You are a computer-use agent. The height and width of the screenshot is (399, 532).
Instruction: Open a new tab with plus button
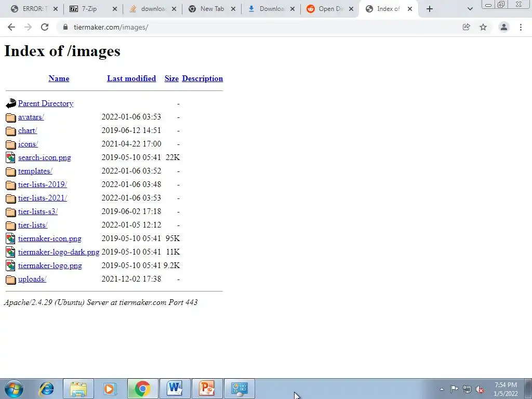point(430,9)
